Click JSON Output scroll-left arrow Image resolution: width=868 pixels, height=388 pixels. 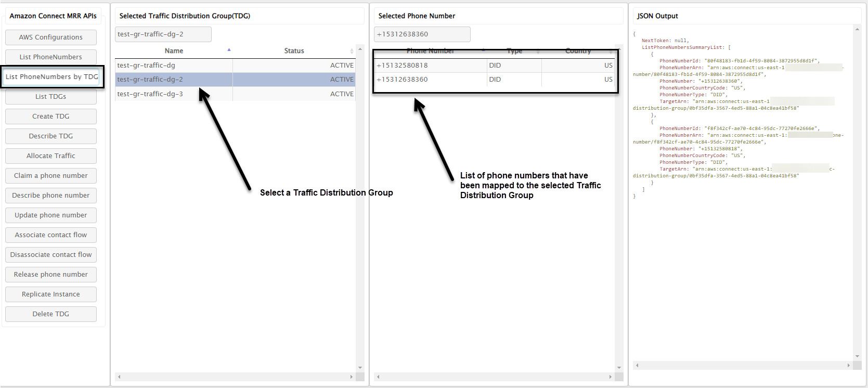[637, 365]
